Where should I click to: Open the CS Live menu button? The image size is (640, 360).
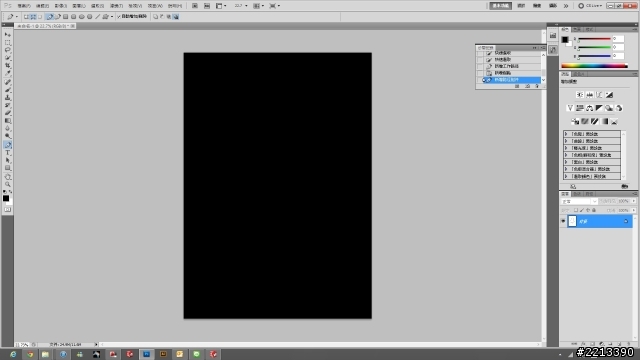(x=590, y=6)
